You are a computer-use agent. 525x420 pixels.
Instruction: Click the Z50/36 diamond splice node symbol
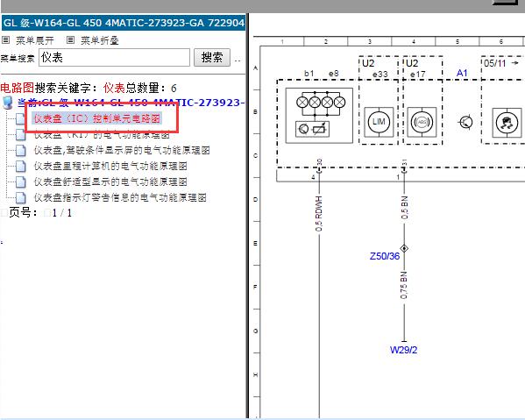tap(404, 248)
